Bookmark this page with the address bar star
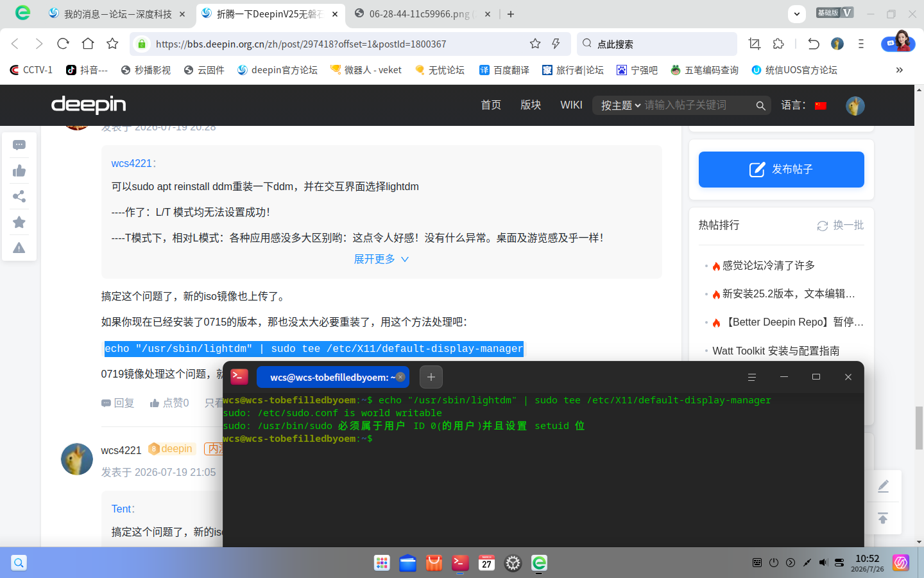Viewport: 924px width, 578px height. [535, 44]
